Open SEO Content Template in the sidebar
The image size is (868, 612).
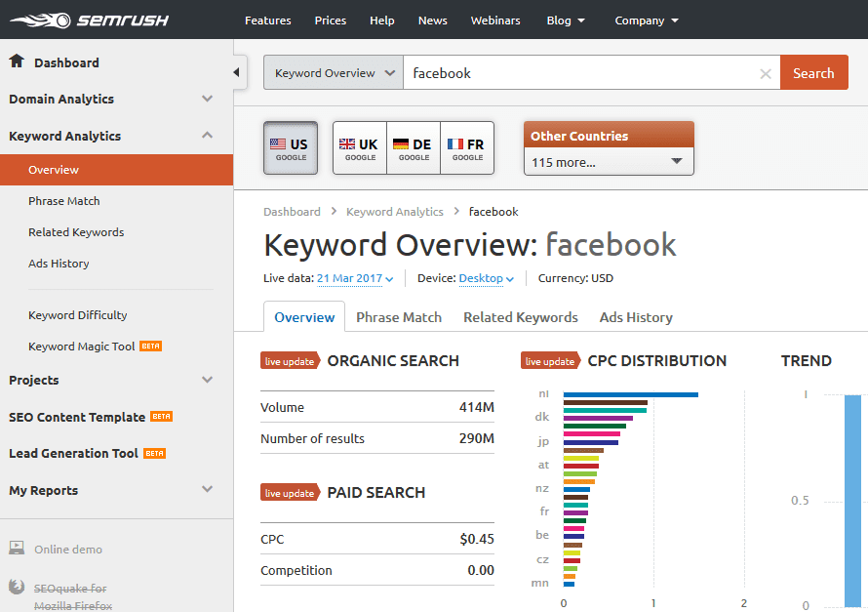point(77,417)
